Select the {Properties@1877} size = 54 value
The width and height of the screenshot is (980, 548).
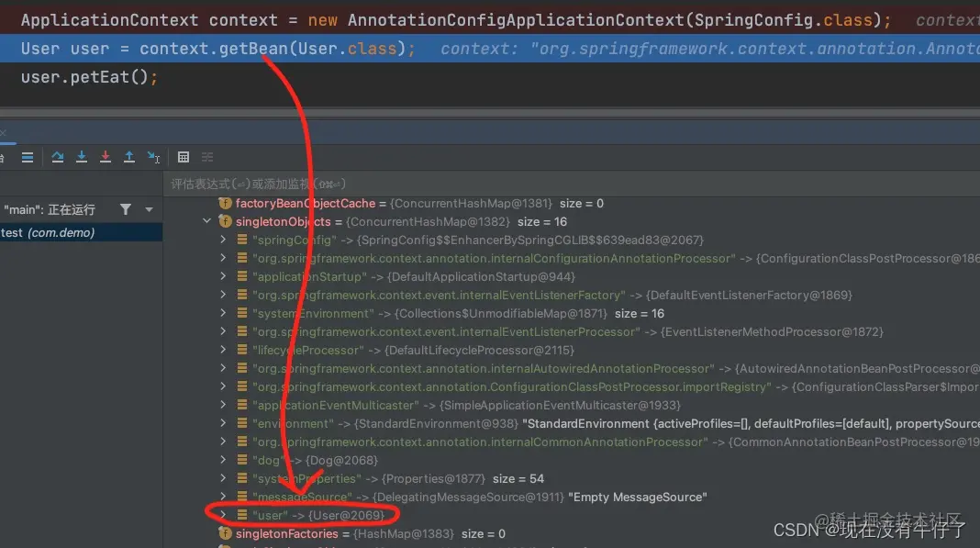[x=462, y=478]
